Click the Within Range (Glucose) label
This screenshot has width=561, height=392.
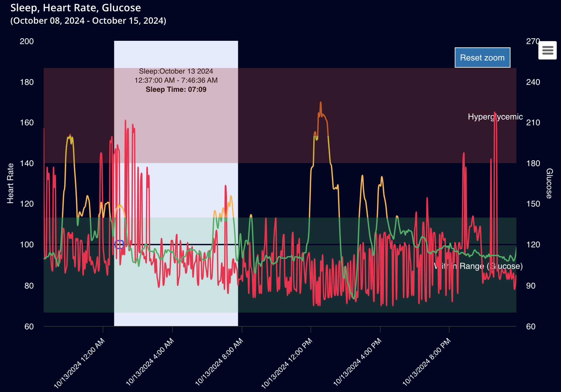click(x=478, y=266)
